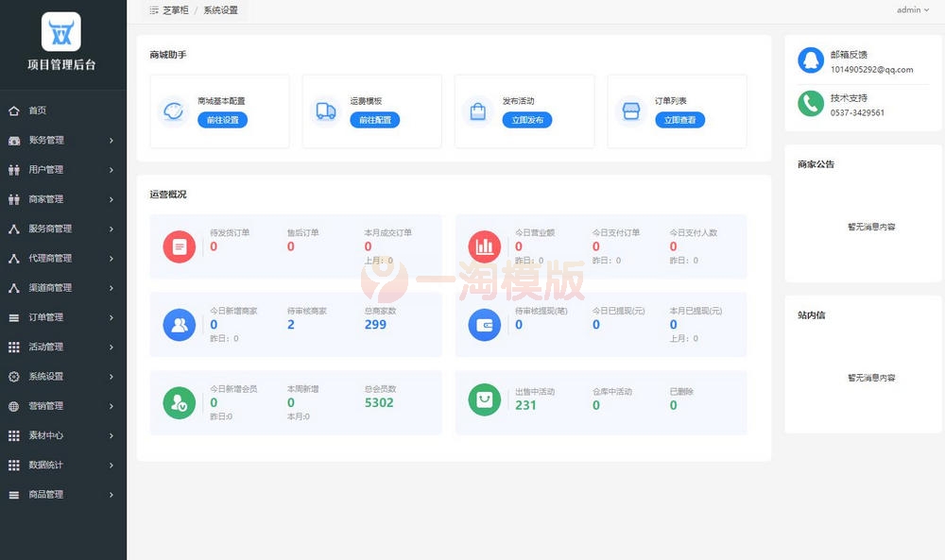Click the red bar-chart 今日营业额 icon

click(485, 246)
